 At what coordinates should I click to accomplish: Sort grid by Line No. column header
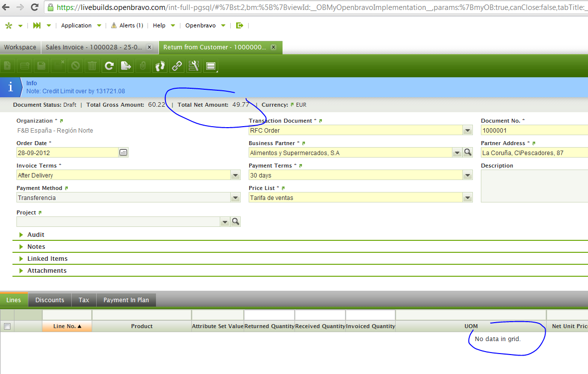pyautogui.click(x=67, y=326)
